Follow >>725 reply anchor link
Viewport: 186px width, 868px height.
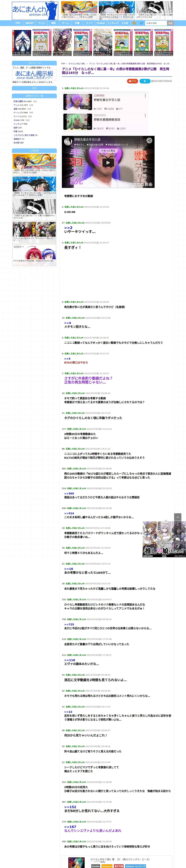[69, 624]
